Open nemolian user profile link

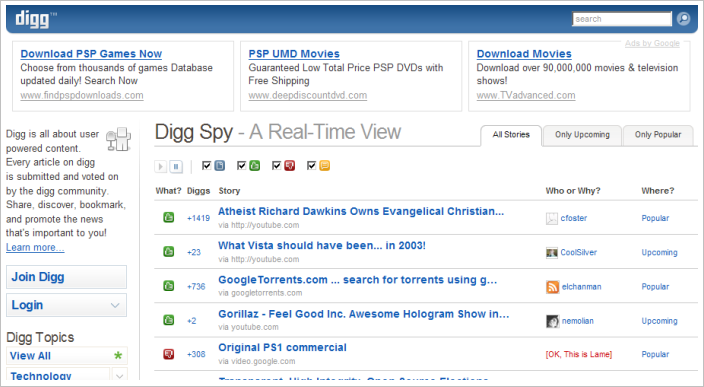[x=577, y=321]
